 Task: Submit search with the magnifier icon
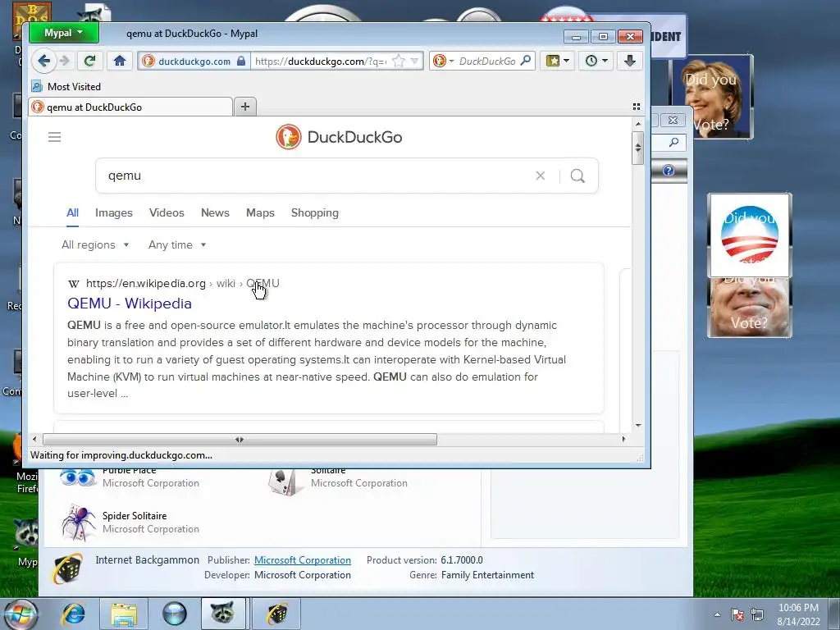[577, 176]
